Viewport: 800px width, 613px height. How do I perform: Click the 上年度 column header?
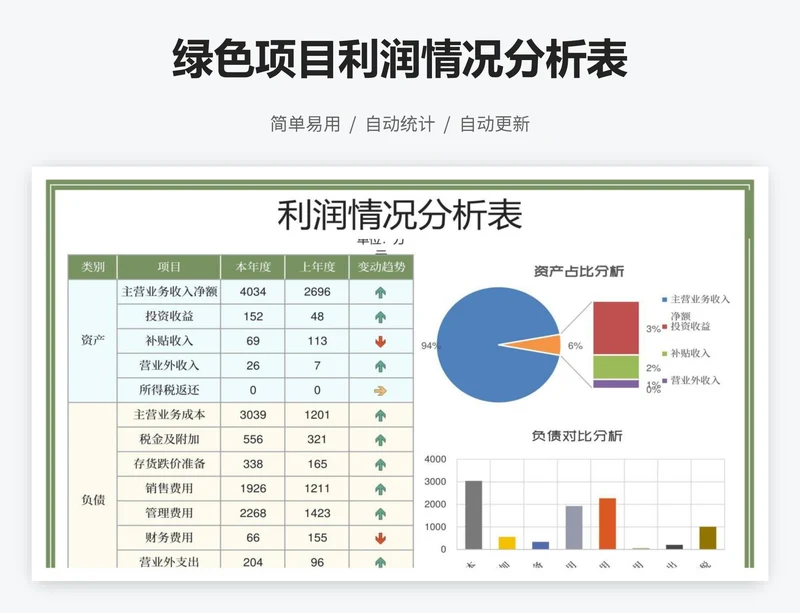point(317,267)
